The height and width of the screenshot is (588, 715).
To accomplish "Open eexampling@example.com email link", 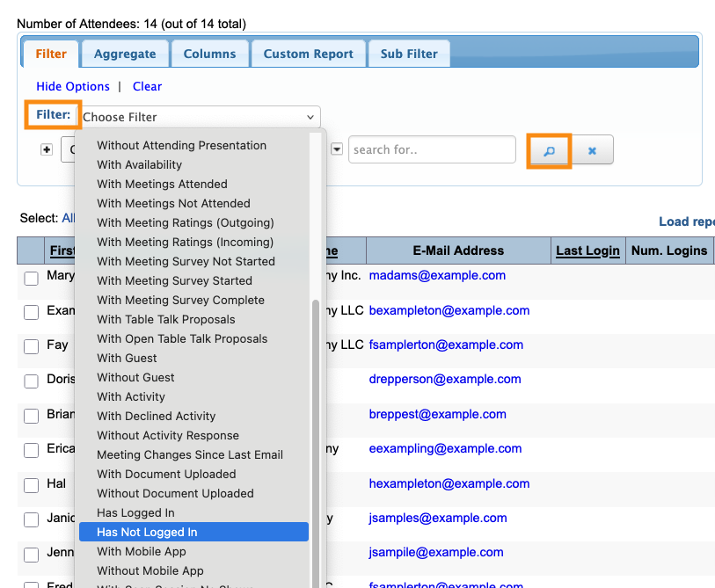I will [446, 448].
